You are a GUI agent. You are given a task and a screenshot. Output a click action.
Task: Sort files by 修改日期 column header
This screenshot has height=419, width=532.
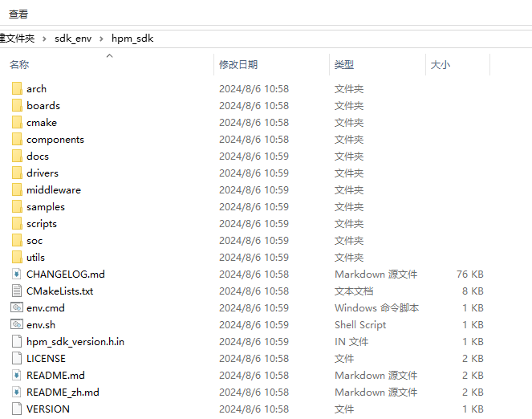238,65
